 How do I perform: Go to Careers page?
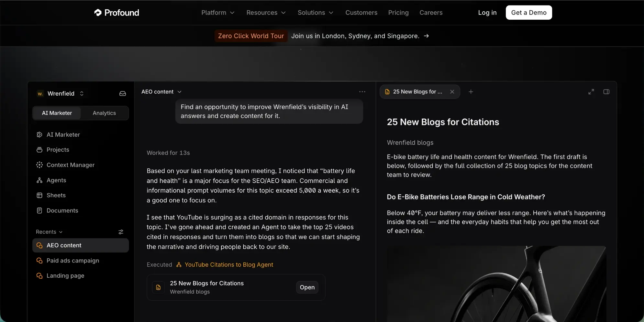coord(431,13)
